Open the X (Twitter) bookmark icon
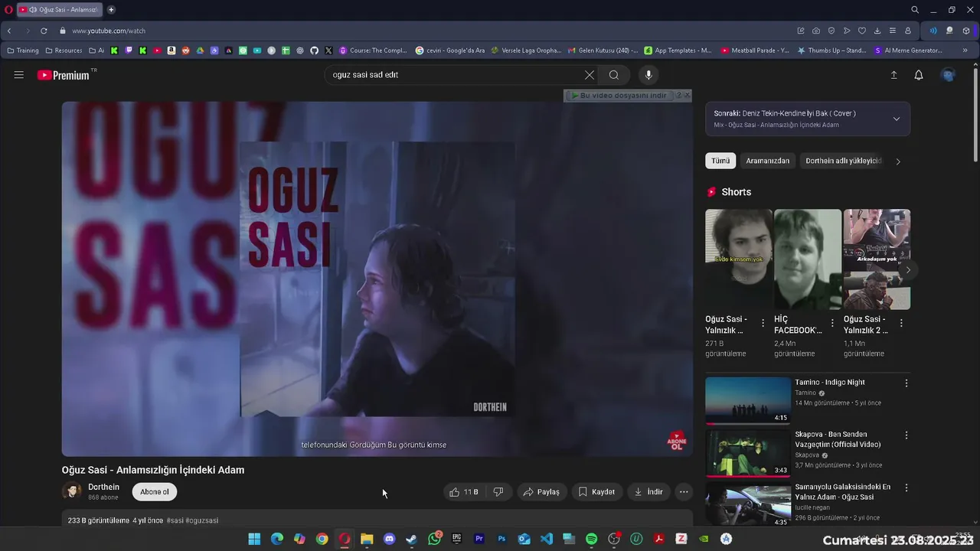Screen dimensions: 980x551 point(328,51)
